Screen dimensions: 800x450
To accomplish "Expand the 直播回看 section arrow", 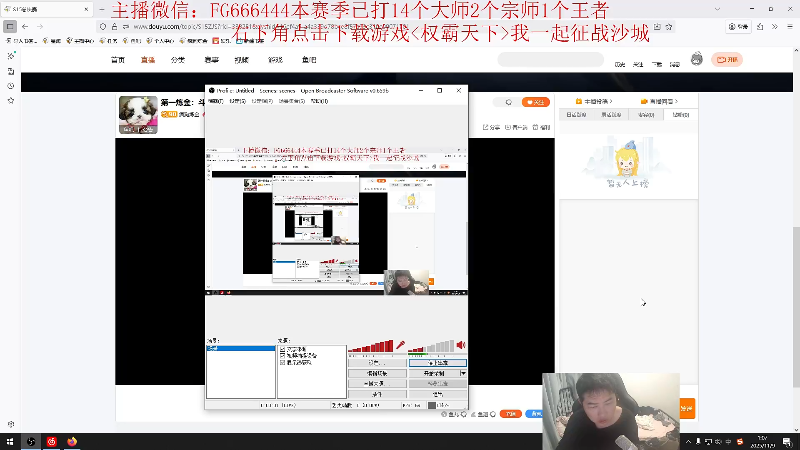I will coord(676,102).
